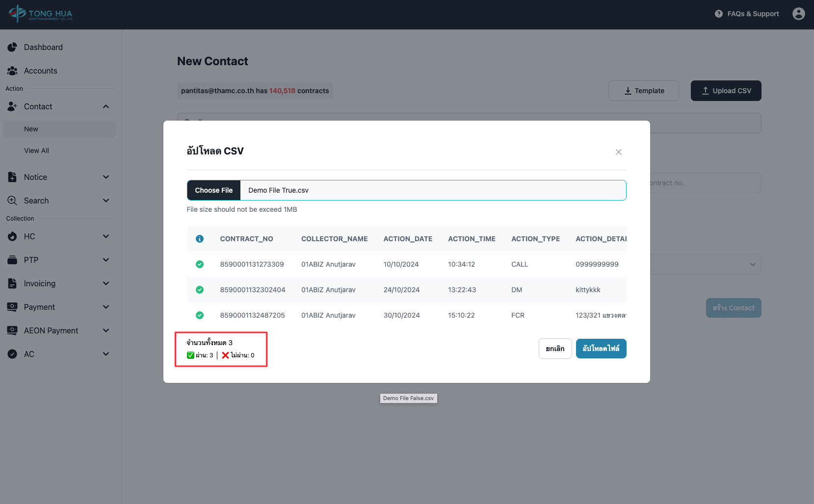Click the Search magnifier icon in sidebar
This screenshot has height=504, width=814.
(12, 201)
